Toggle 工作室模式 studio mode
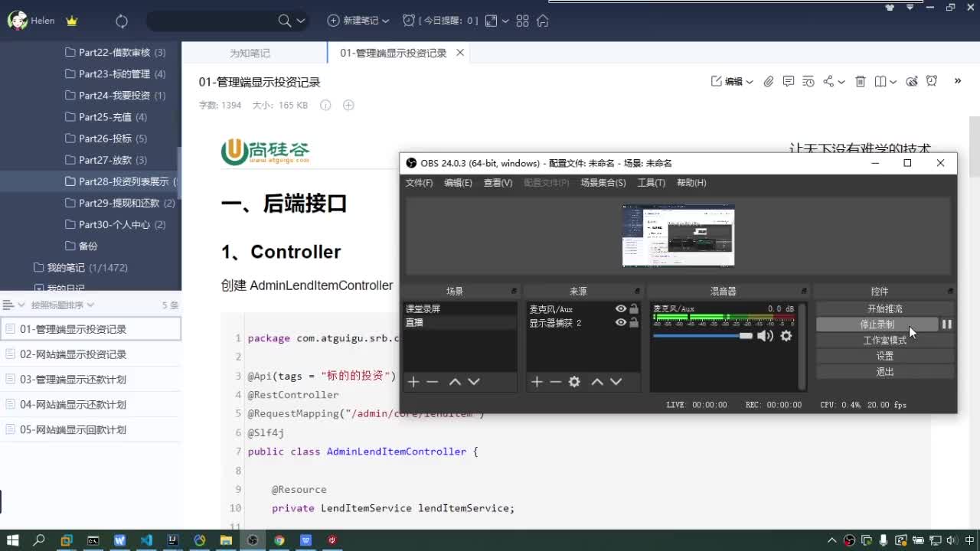This screenshot has width=980, height=551. coord(885,341)
